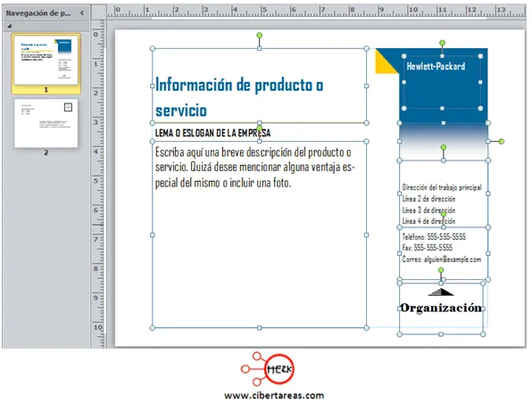Click 'Línea 4 de dirección' text

(x=428, y=221)
